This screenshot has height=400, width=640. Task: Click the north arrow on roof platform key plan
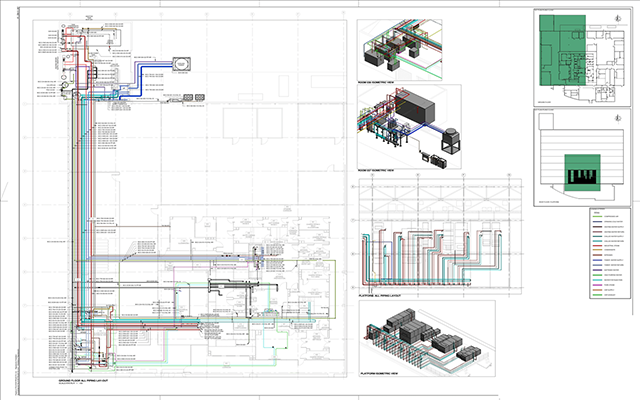coord(618,118)
